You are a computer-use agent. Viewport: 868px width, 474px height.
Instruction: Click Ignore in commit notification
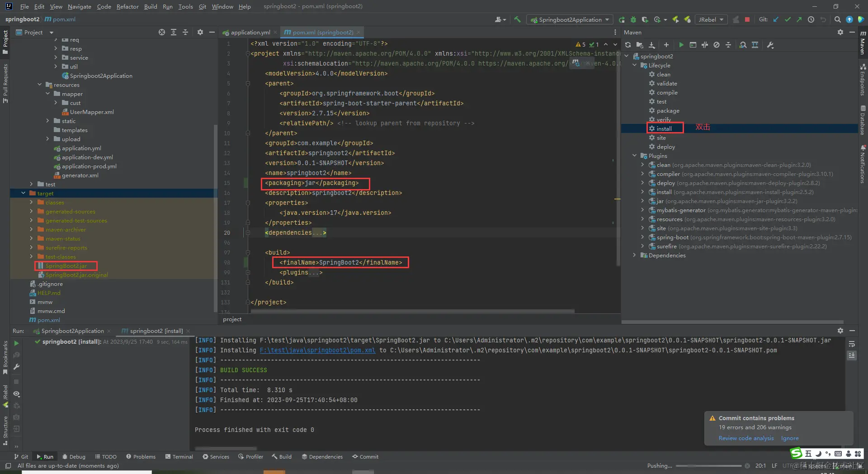[790, 438]
